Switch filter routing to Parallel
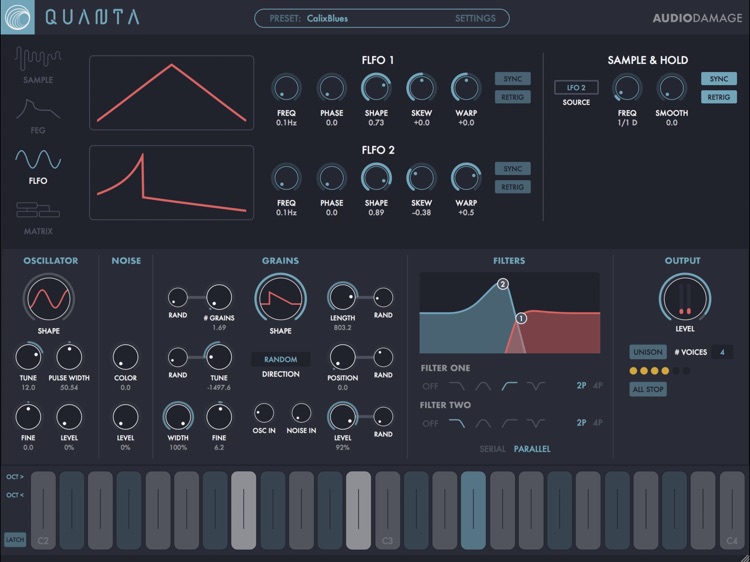750x562 pixels. pyautogui.click(x=532, y=449)
